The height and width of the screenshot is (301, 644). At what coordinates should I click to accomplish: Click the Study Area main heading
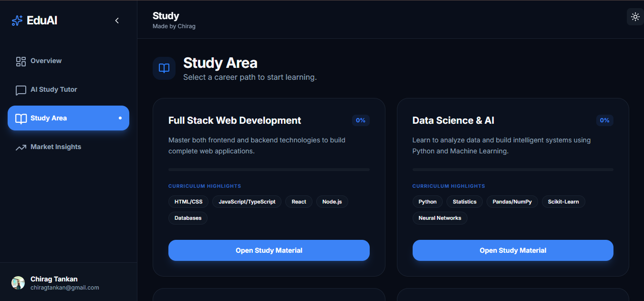[220, 63]
